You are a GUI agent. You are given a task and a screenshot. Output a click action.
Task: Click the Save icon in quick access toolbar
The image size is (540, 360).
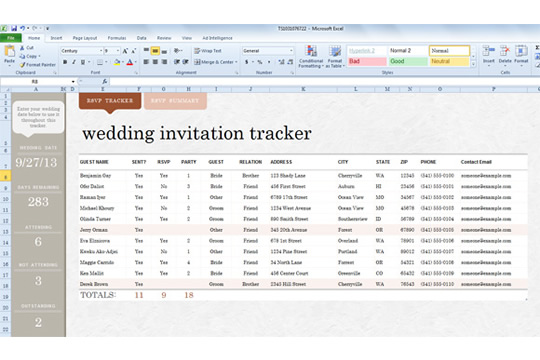14,28
